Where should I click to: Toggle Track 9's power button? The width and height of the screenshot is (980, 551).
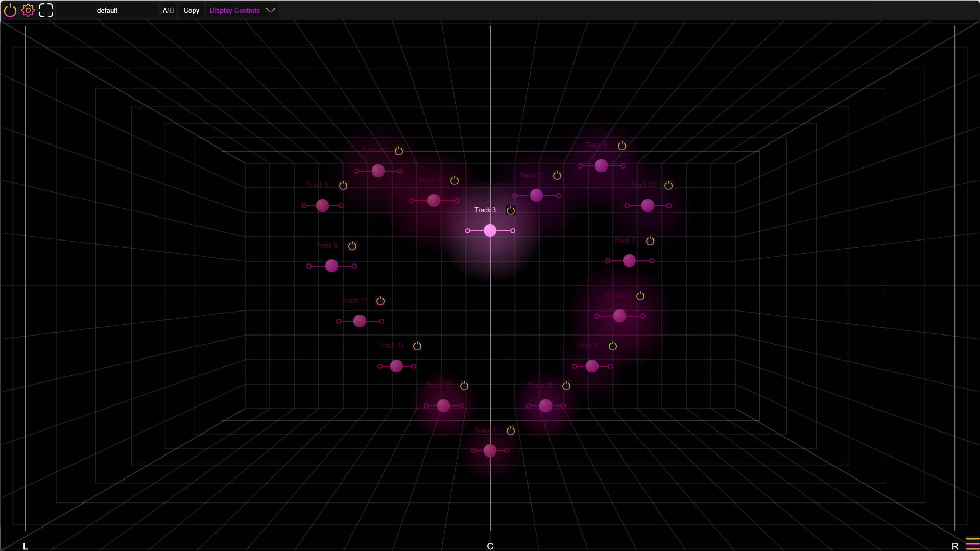point(622,146)
